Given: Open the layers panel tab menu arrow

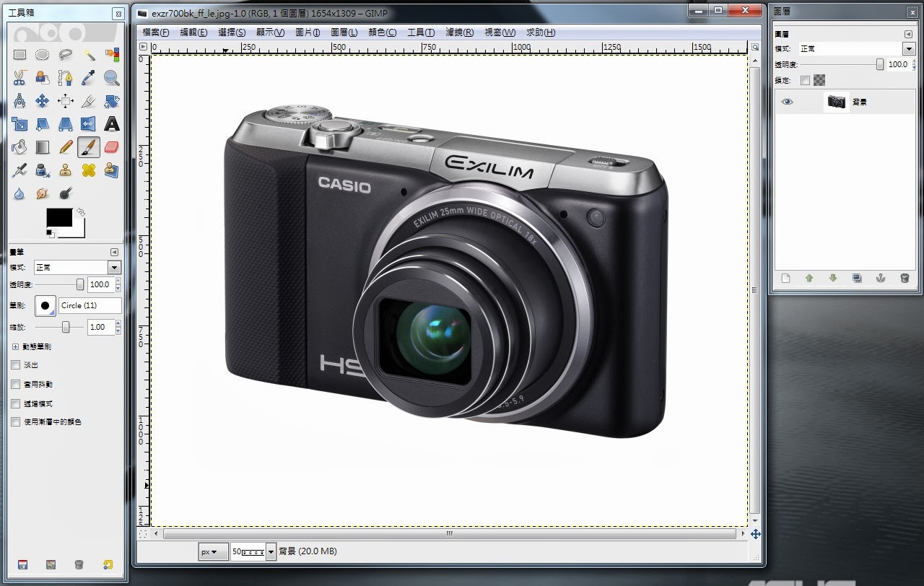Looking at the screenshot, I should pyautogui.click(x=908, y=34).
